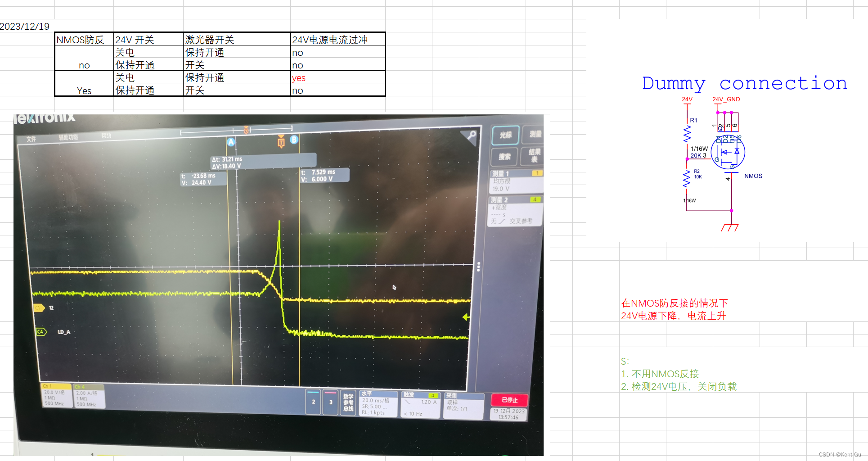Click the Dummy connection title text
Screen dimensions: 868x461
(x=745, y=83)
